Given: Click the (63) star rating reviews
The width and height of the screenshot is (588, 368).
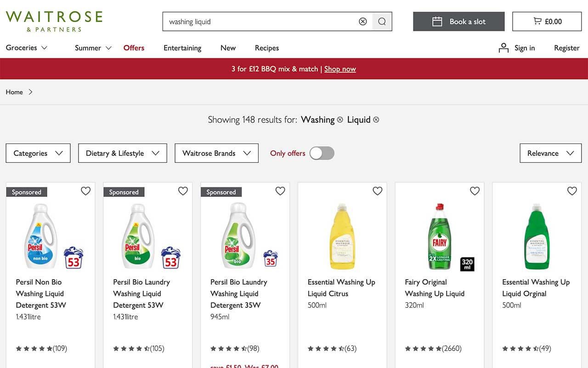Looking at the screenshot, I should point(332,348).
